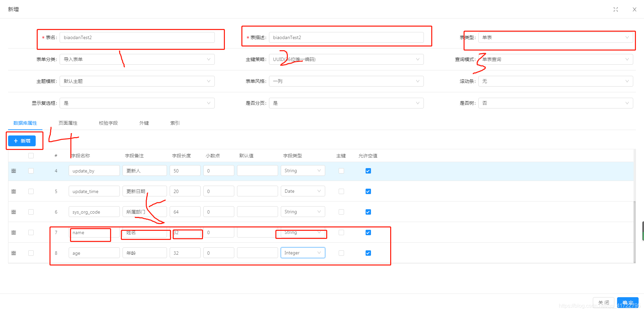Image resolution: width=644 pixels, height=312 pixels.
Task: Change field type of update_time row from Date
Action: point(303,191)
